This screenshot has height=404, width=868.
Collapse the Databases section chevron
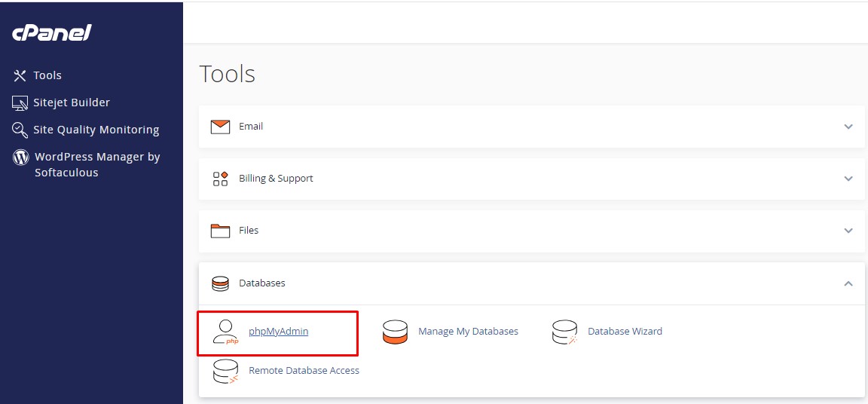[848, 283]
